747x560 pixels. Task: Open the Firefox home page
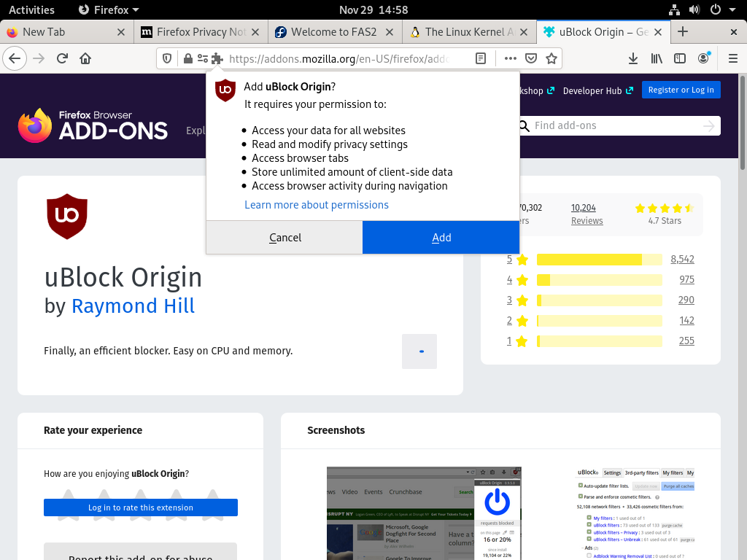coord(85,58)
